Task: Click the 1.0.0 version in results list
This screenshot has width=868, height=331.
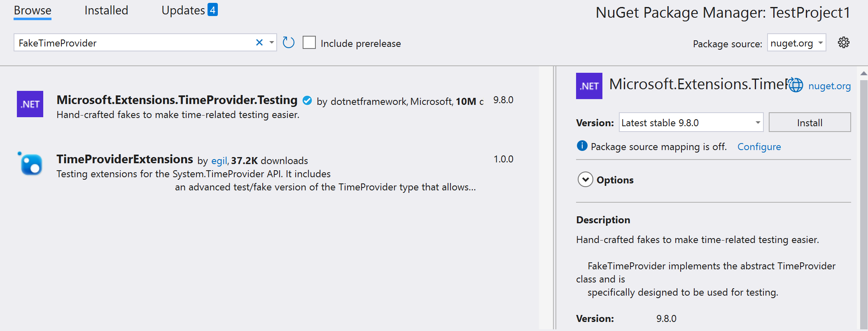Action: [x=503, y=159]
